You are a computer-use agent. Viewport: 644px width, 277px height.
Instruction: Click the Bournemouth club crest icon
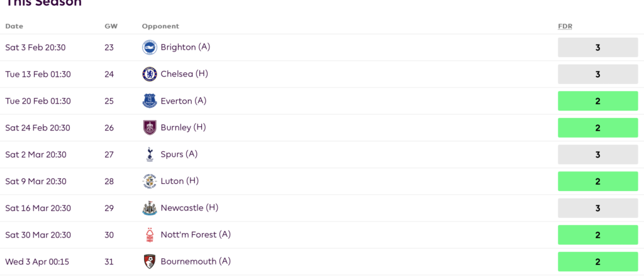[x=150, y=261]
